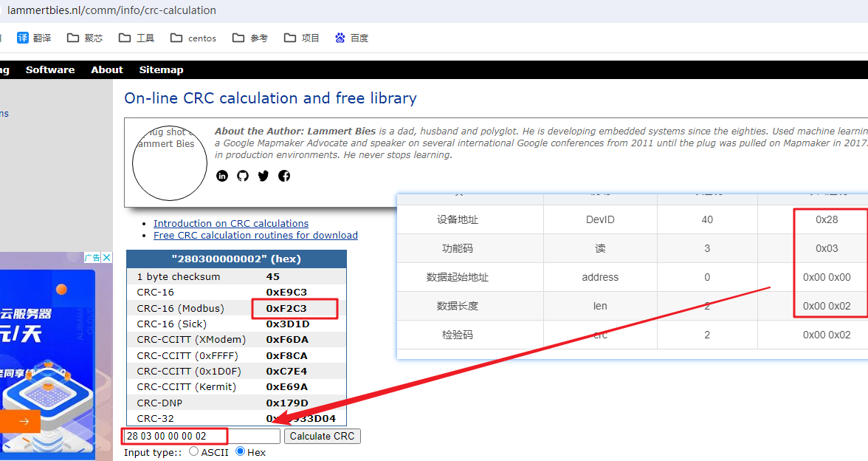
Task: Click the CRC-32 row label
Action: (155, 418)
